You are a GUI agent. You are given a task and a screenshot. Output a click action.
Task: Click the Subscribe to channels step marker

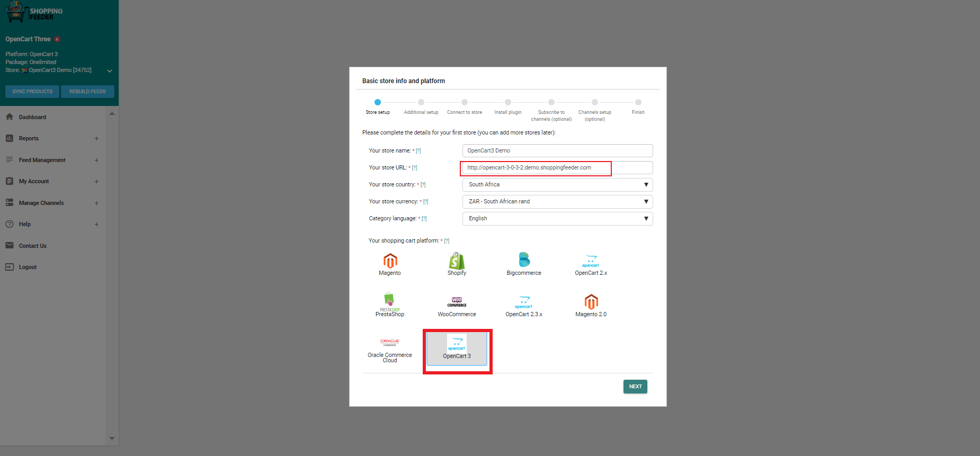click(551, 102)
